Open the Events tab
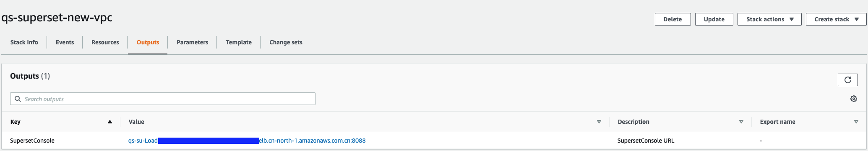 click(65, 42)
